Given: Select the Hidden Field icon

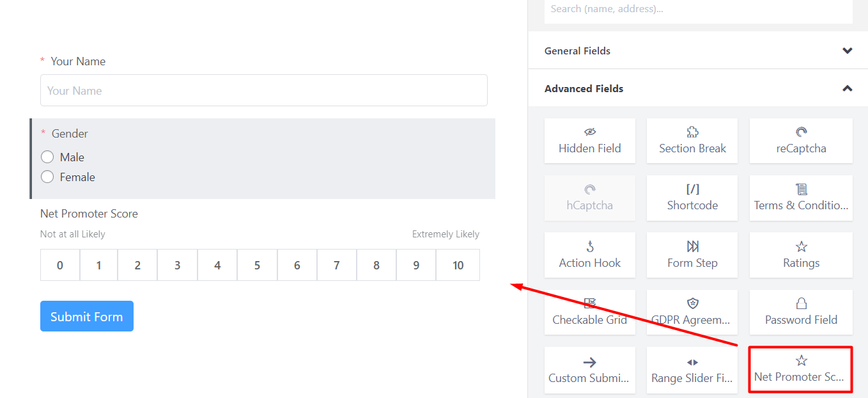Looking at the screenshot, I should [589, 141].
